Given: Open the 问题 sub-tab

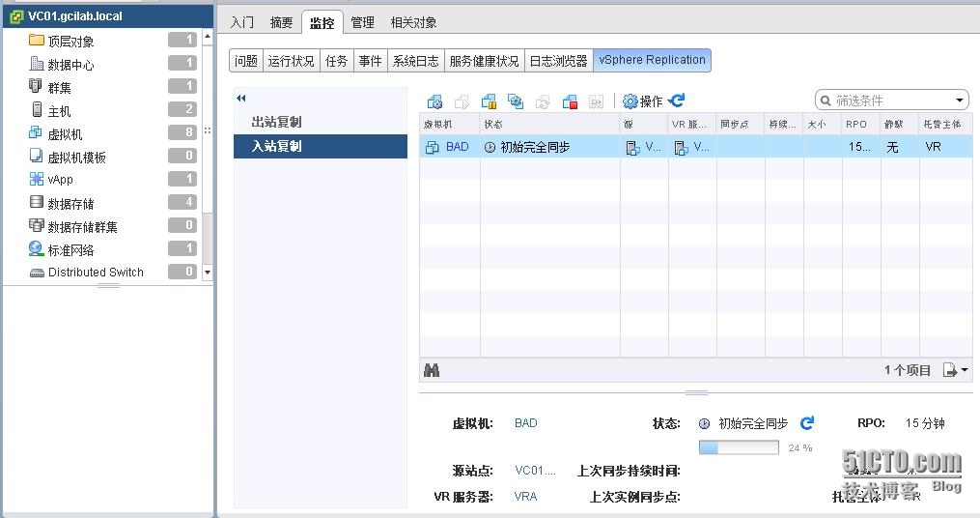Looking at the screenshot, I should tap(246, 61).
